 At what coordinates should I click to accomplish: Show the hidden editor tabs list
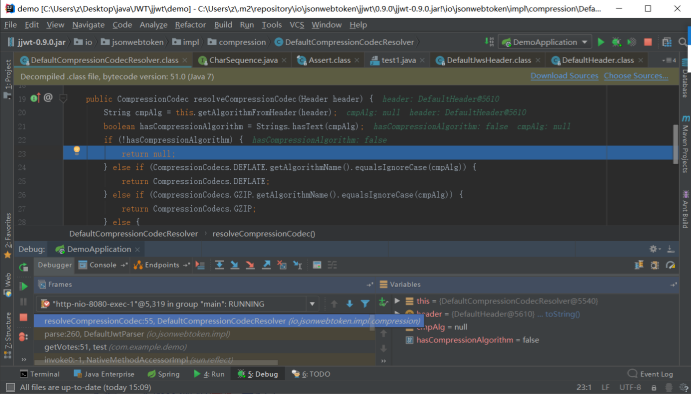pyautogui.click(x=669, y=60)
